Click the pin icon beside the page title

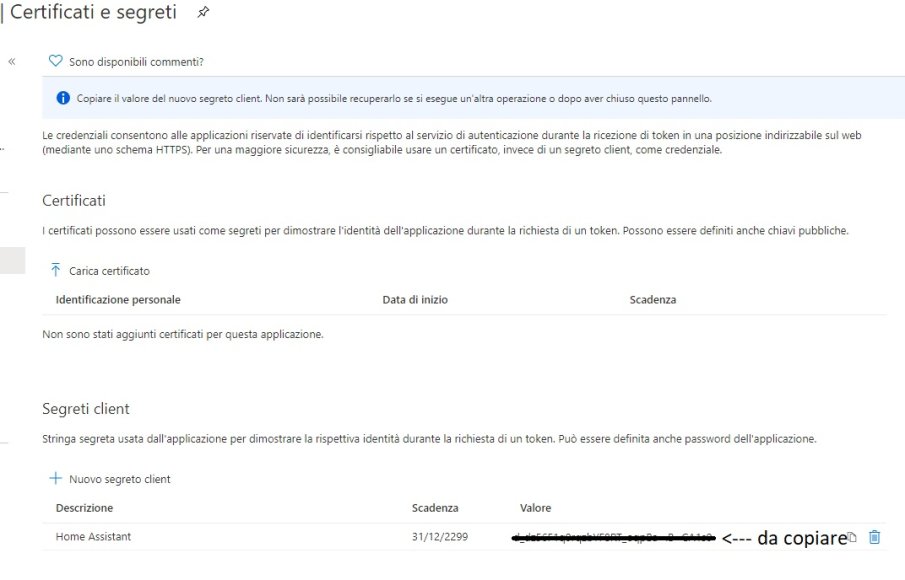pos(204,13)
